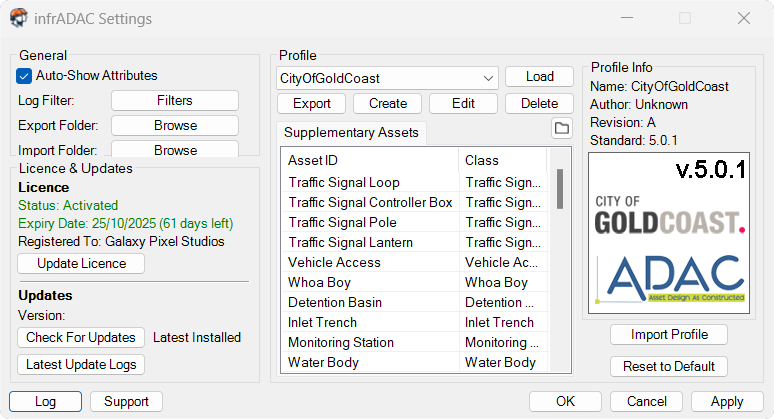
Task: Uncheck Auto-Show Attributes checkbox
Action: (x=25, y=76)
